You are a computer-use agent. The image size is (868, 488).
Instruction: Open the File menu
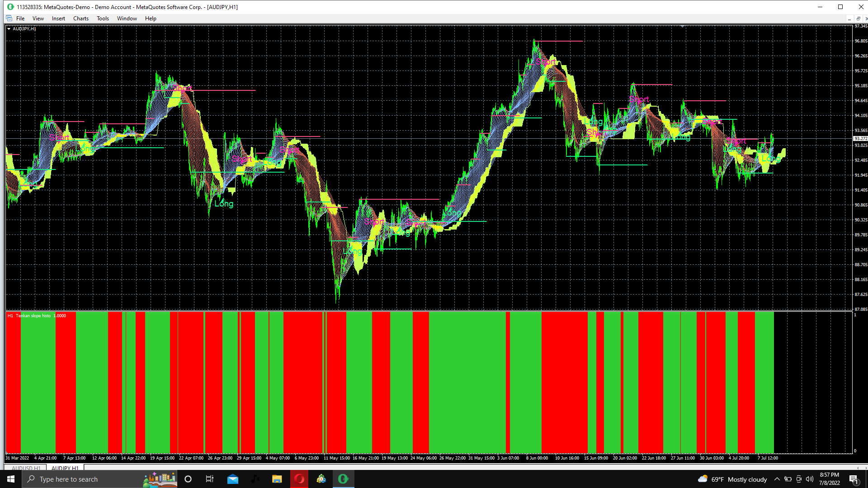pyautogui.click(x=20, y=19)
